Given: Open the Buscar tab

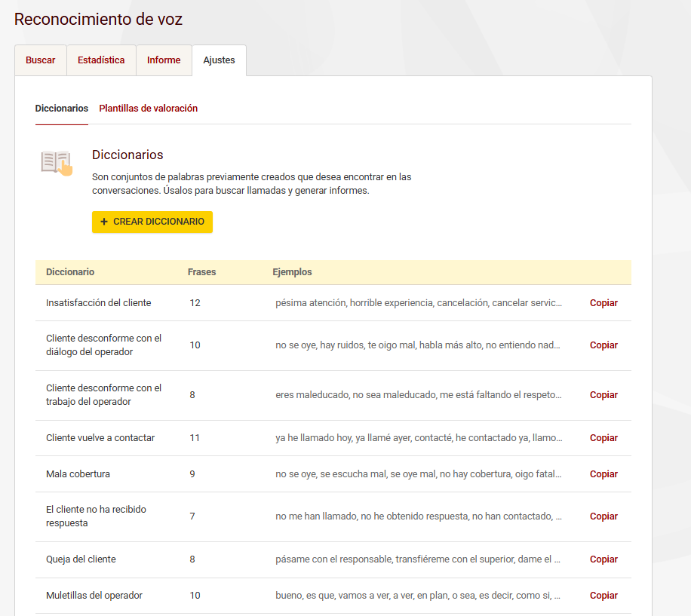Looking at the screenshot, I should pos(41,60).
